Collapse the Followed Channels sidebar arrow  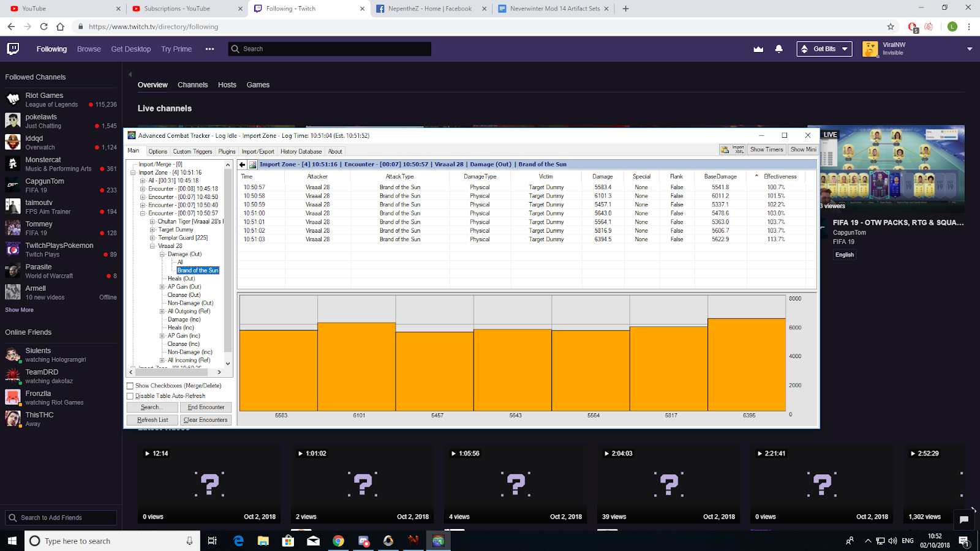[130, 75]
